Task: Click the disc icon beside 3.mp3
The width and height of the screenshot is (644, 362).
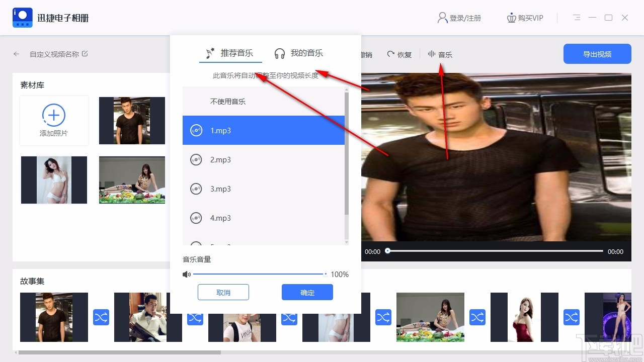Action: tap(196, 189)
